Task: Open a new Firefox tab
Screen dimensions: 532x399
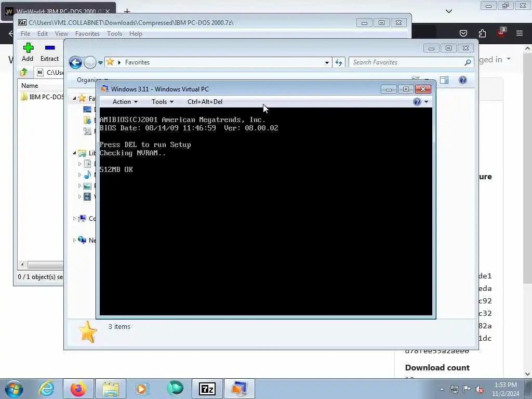Action: pos(127,11)
